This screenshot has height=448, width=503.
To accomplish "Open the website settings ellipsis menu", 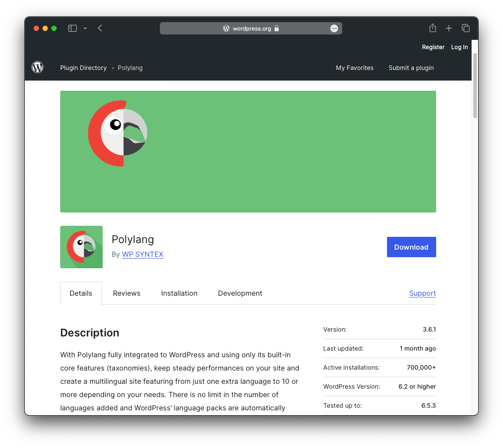I will point(334,28).
